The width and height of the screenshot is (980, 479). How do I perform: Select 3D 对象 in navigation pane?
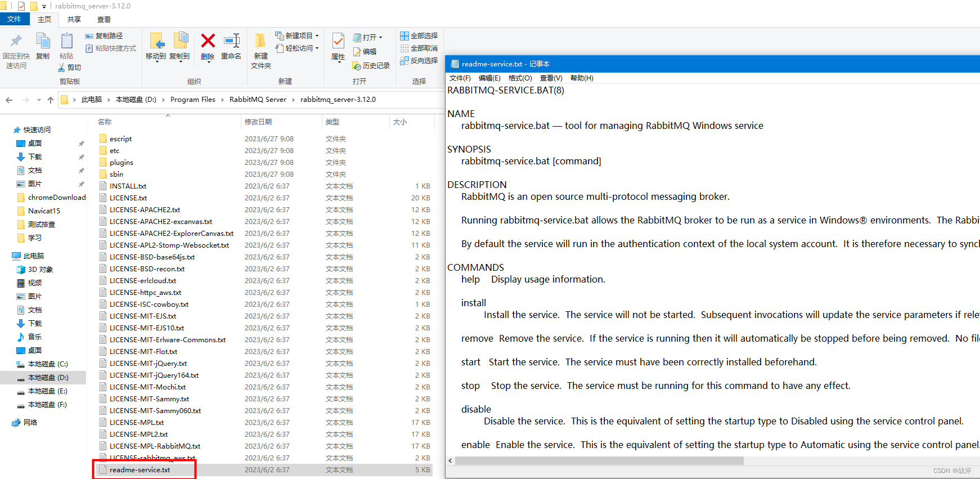pos(35,270)
